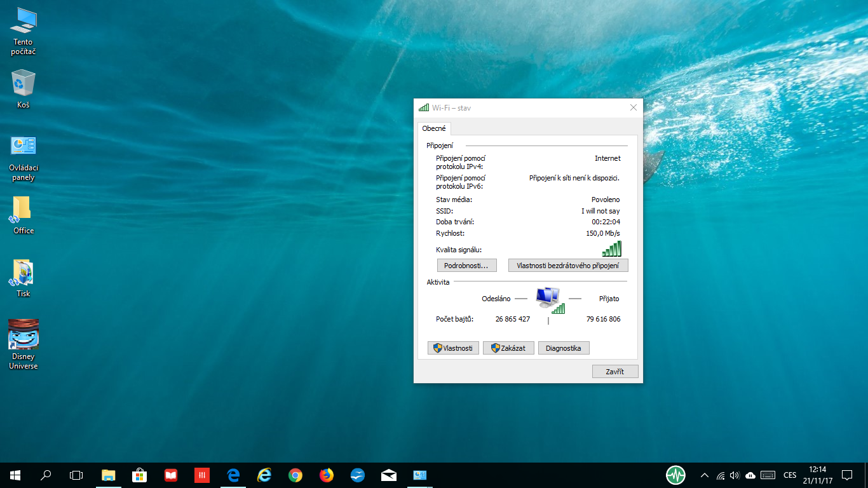This screenshot has width=868, height=488.
Task: Select the Obecné tab
Action: pos(434,128)
